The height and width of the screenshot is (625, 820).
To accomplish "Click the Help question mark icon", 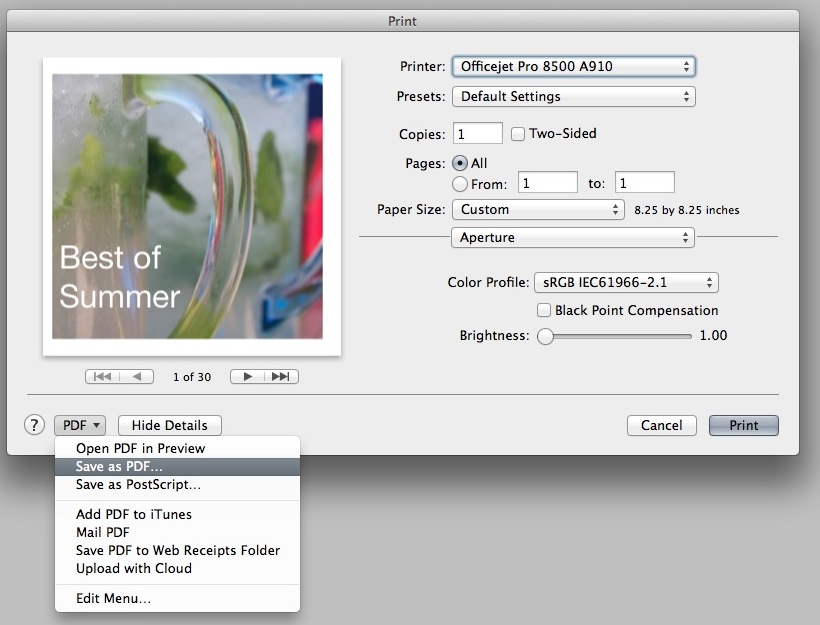I will point(34,425).
